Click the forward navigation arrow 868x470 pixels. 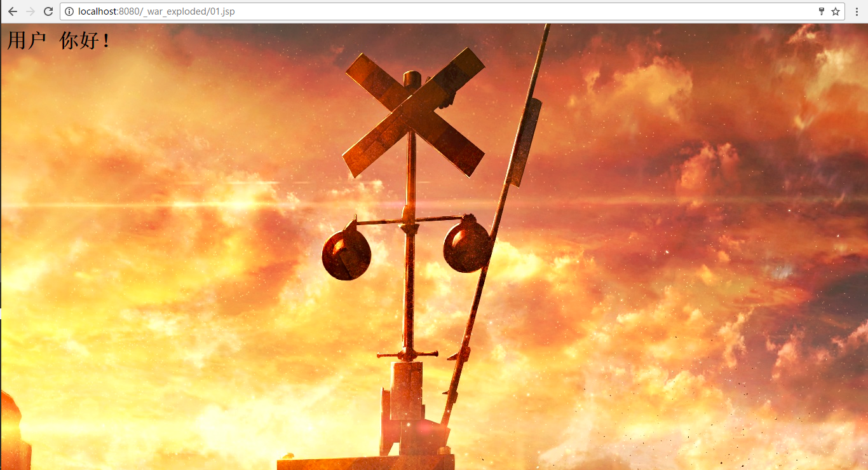point(30,11)
